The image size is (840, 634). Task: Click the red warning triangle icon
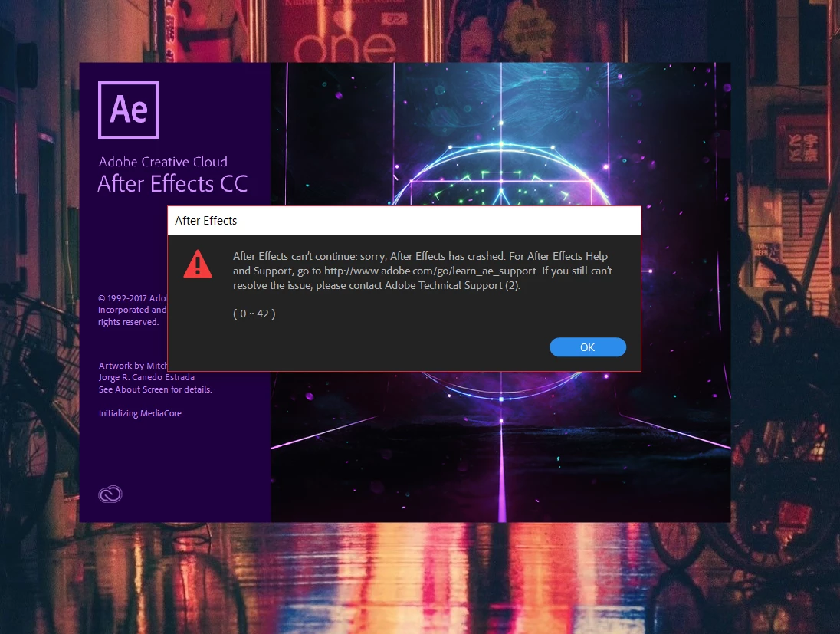(x=198, y=264)
